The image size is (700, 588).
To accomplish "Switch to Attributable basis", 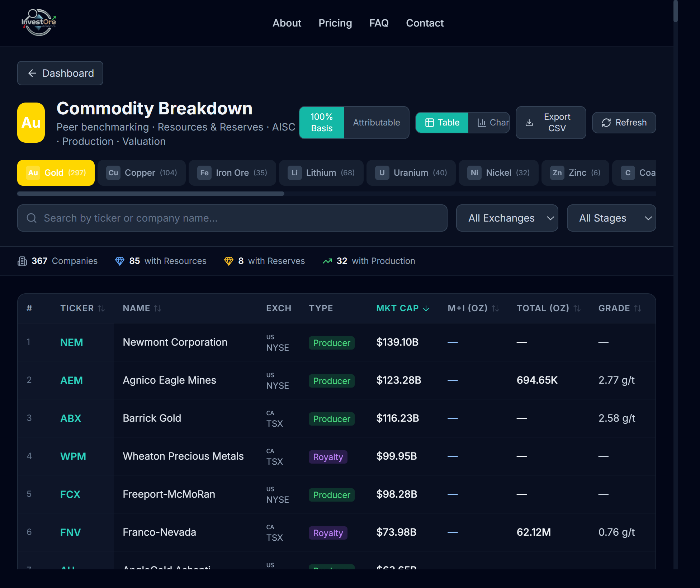I will (x=377, y=123).
